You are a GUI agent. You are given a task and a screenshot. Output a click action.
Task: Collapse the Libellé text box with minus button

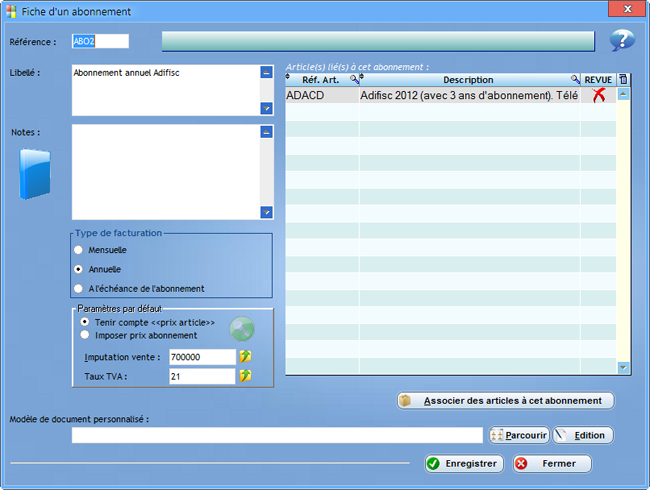click(266, 73)
